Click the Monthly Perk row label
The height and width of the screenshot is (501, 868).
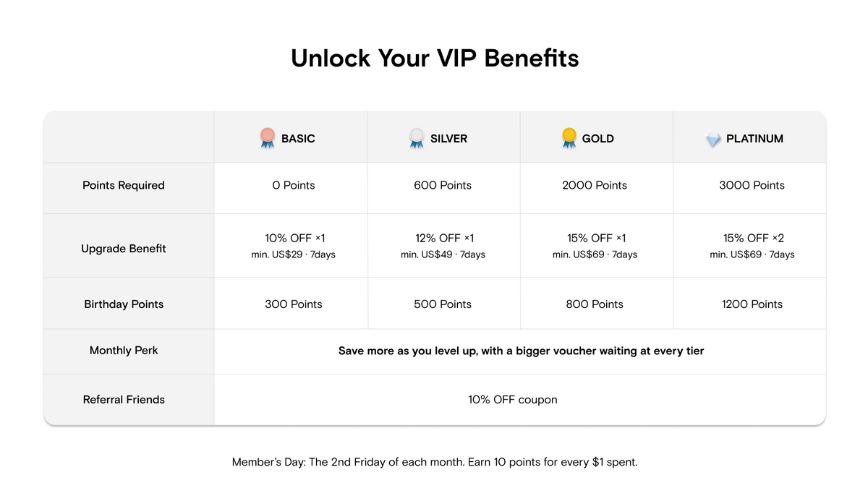point(124,351)
